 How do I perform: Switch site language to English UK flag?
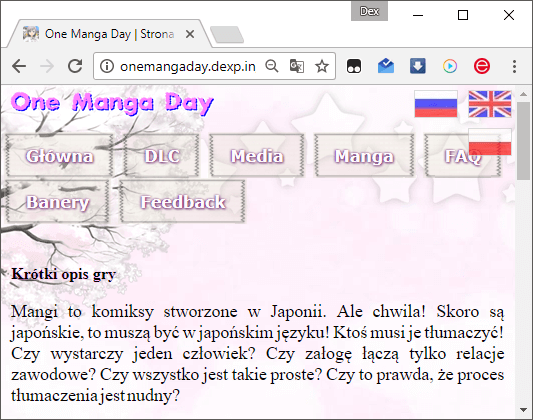(490, 104)
